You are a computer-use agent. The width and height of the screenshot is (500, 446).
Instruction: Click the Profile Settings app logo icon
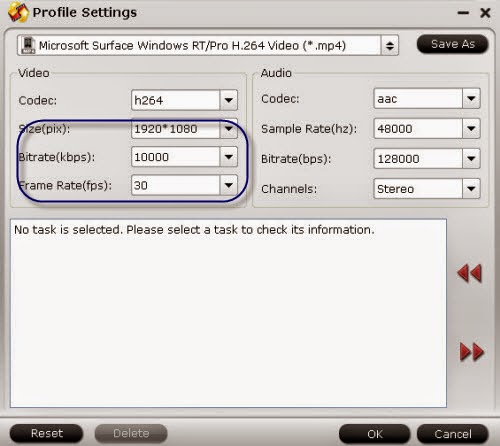pos(18,12)
